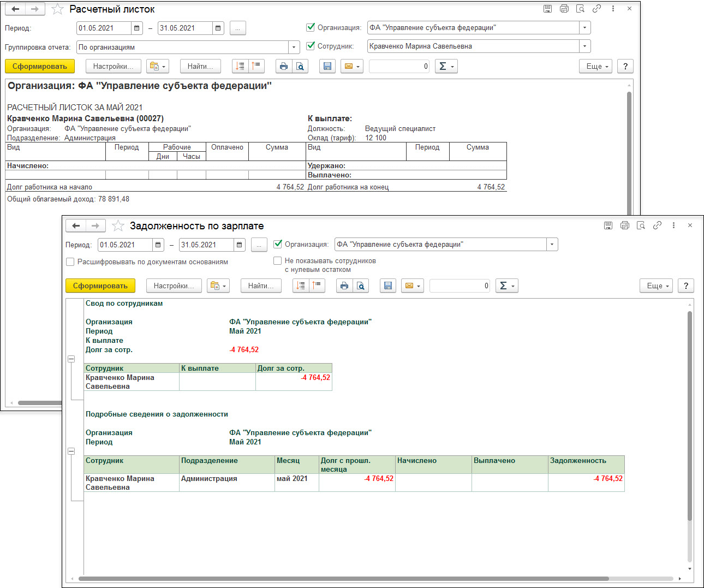The image size is (704, 588).
Task: Open Организация dropdown in Расчетный листок
Action: click(585, 27)
